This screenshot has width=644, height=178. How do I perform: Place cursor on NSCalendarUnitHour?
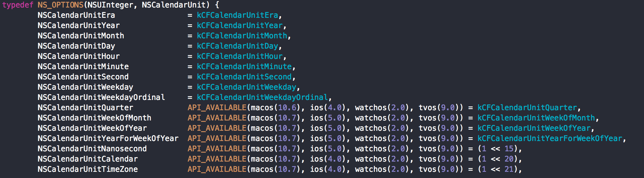click(x=79, y=56)
